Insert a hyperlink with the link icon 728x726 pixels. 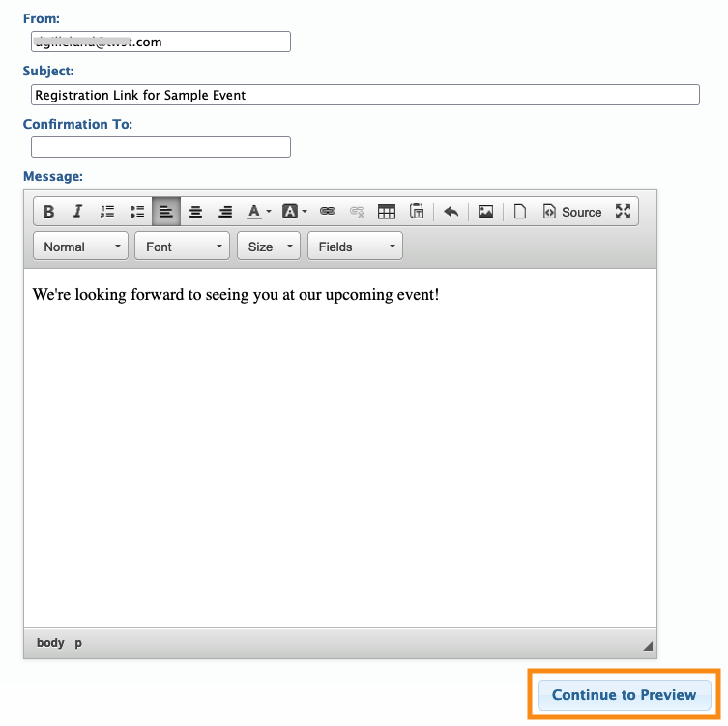pyautogui.click(x=328, y=212)
